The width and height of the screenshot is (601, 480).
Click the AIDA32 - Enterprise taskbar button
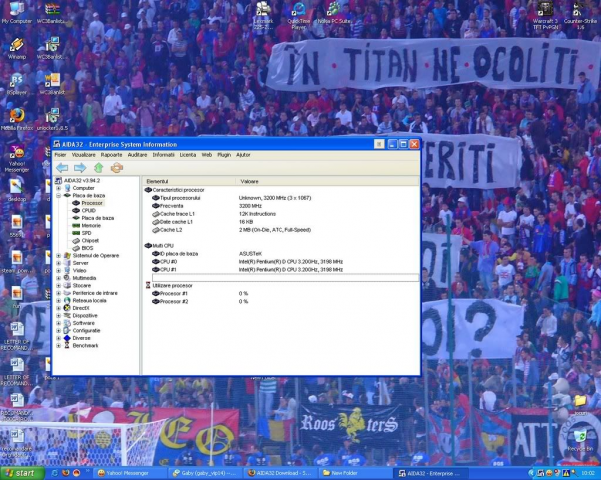(x=430, y=473)
